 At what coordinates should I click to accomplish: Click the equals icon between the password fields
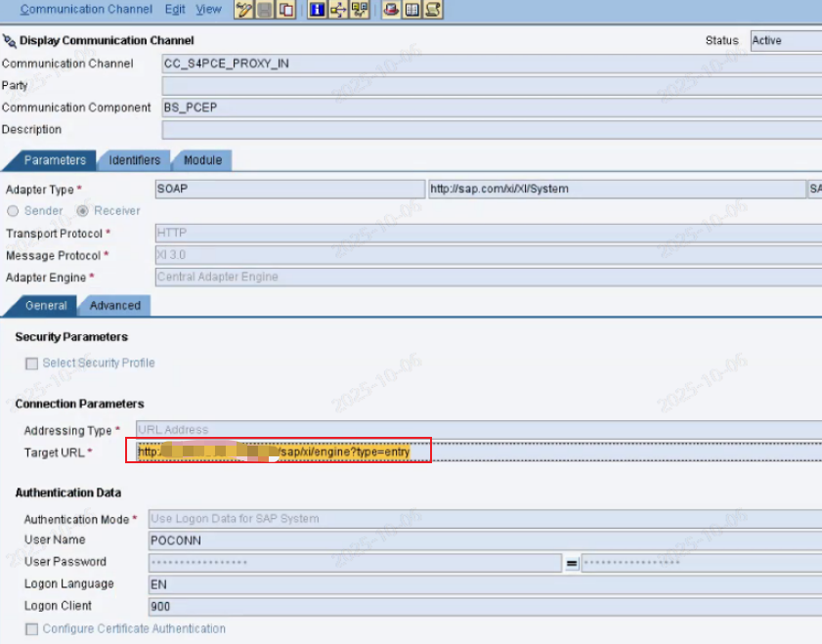pyautogui.click(x=572, y=564)
